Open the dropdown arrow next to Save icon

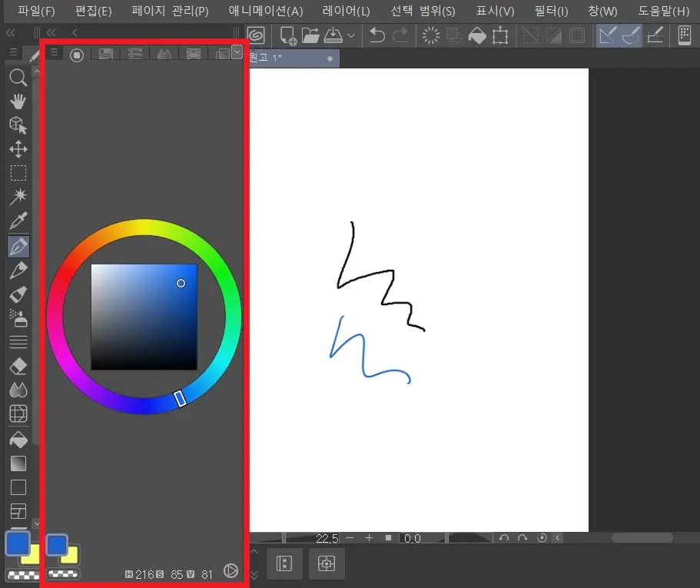tap(351, 35)
